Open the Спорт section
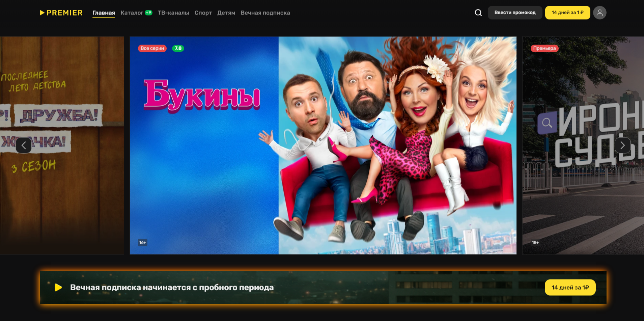The image size is (644, 321). (x=203, y=13)
